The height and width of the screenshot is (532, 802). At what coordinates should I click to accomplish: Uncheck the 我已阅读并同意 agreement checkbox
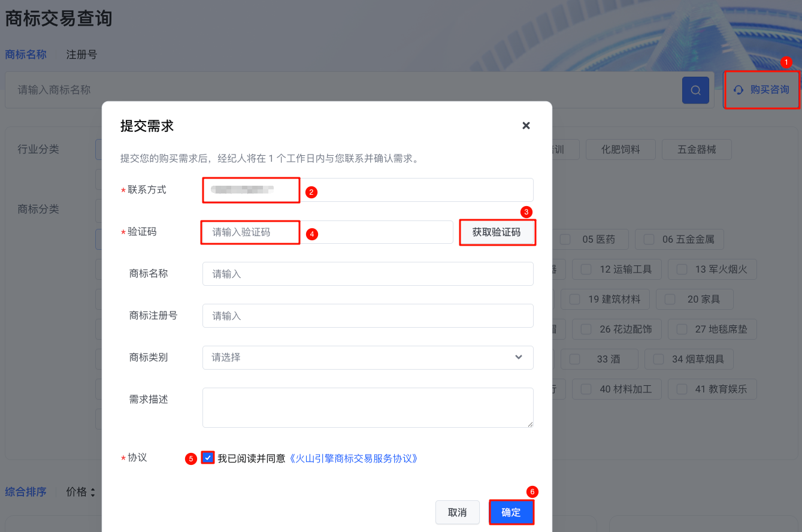[208, 458]
